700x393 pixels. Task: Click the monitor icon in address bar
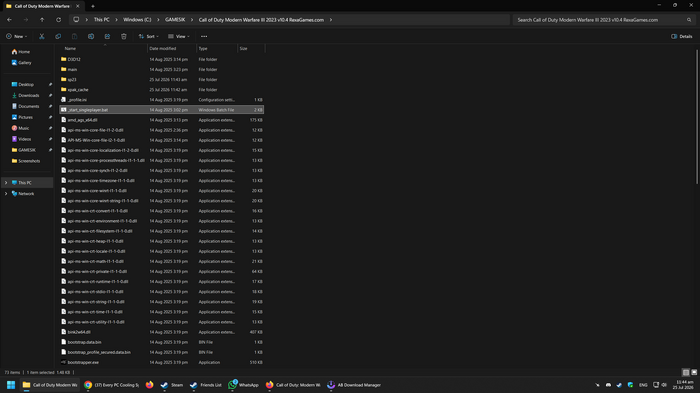coord(76,20)
